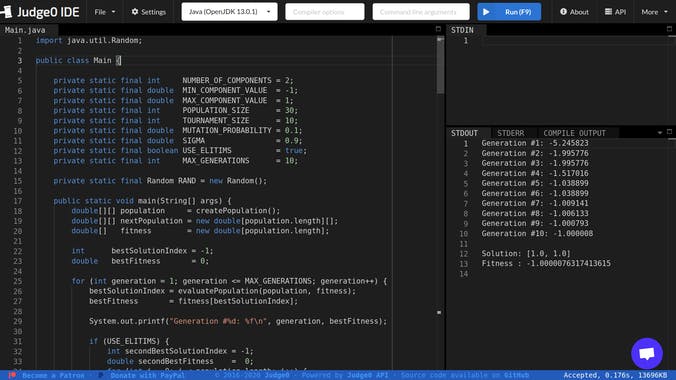Click the 'public static void main' line
This screenshot has width=676, height=380.
coord(142,201)
